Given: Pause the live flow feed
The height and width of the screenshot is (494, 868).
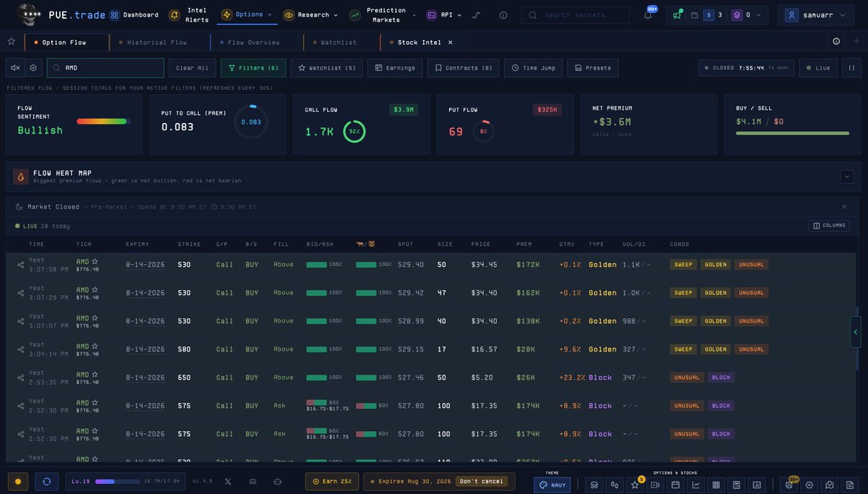Looking at the screenshot, I should (851, 68).
